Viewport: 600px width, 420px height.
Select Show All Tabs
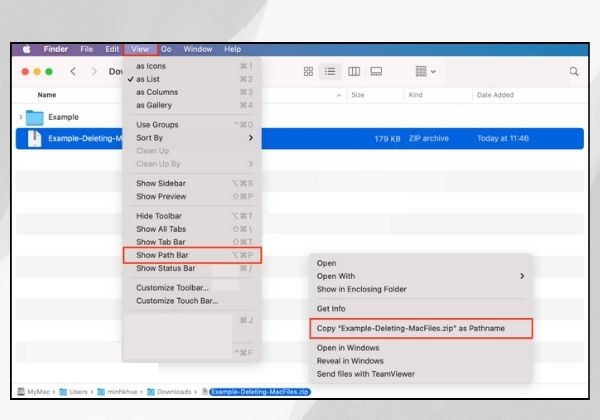tap(192, 229)
